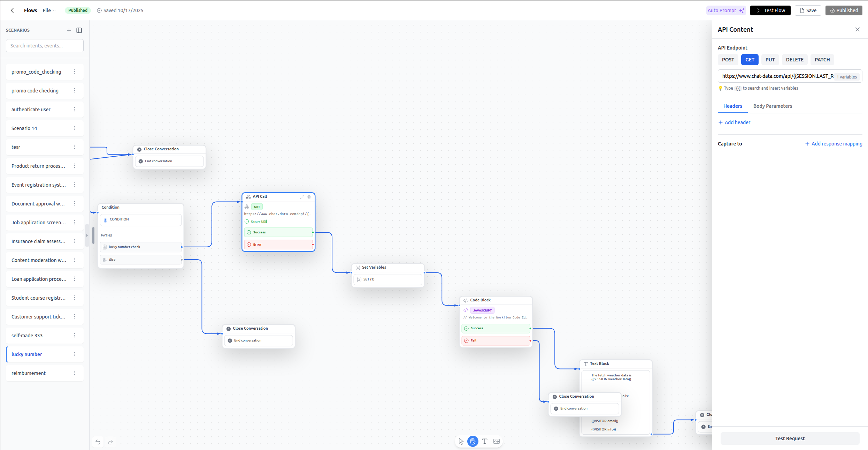Select the PATCH method option
This screenshot has height=450, width=868.
click(x=822, y=60)
